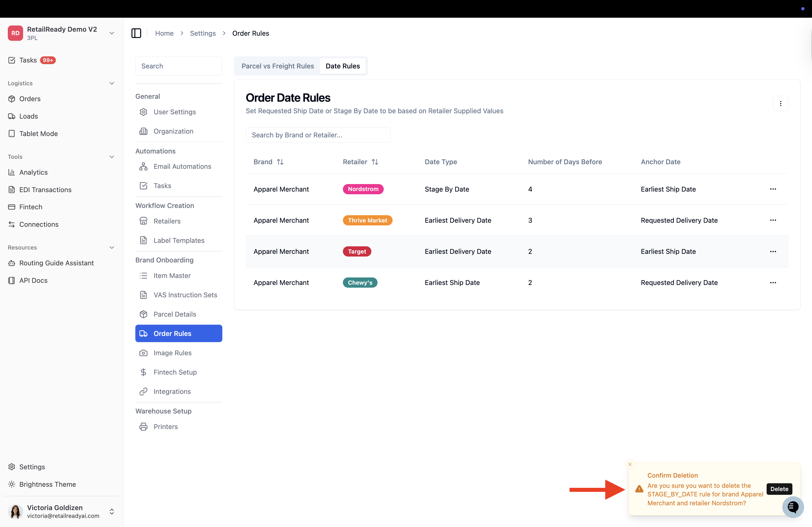The image size is (812, 527).
Task: Click the Target retailer tag
Action: (357, 252)
